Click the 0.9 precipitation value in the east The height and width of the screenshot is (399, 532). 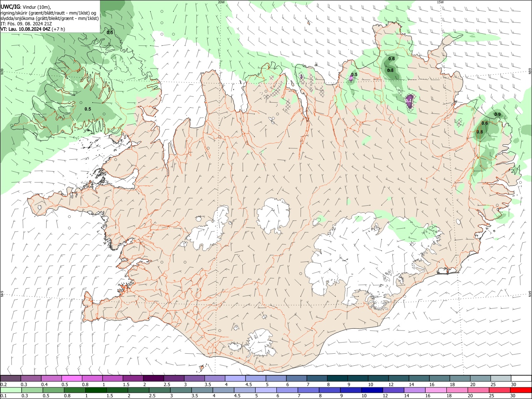[498, 115]
